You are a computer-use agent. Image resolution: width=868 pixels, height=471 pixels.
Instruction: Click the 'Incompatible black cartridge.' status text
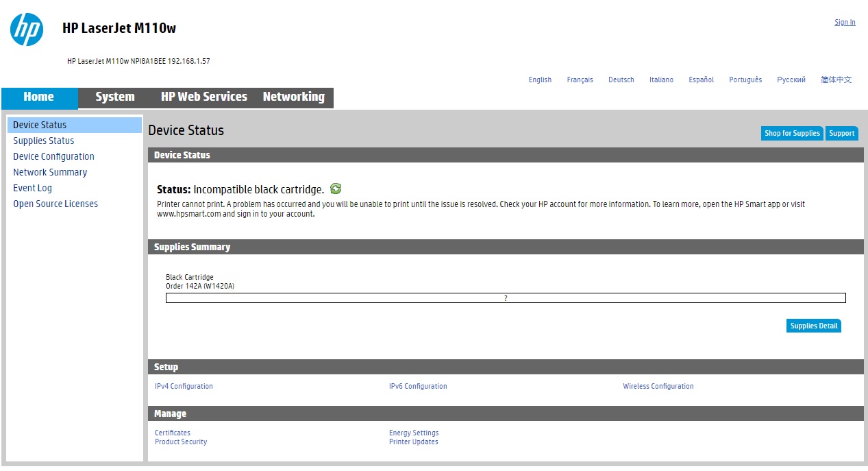[258, 189]
